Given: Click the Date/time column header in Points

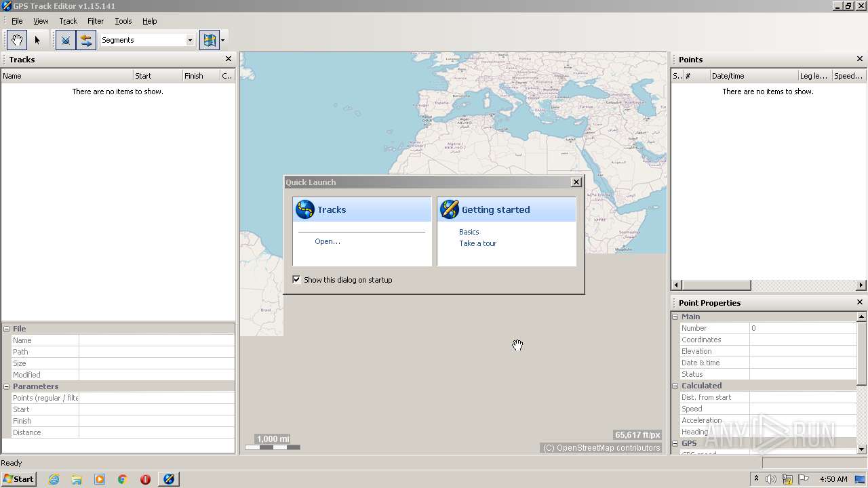Looking at the screenshot, I should click(x=754, y=76).
